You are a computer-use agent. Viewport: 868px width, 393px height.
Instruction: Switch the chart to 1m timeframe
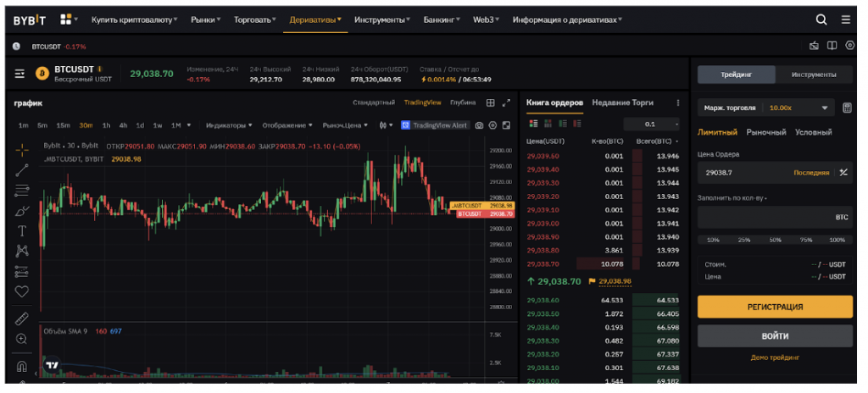23,125
